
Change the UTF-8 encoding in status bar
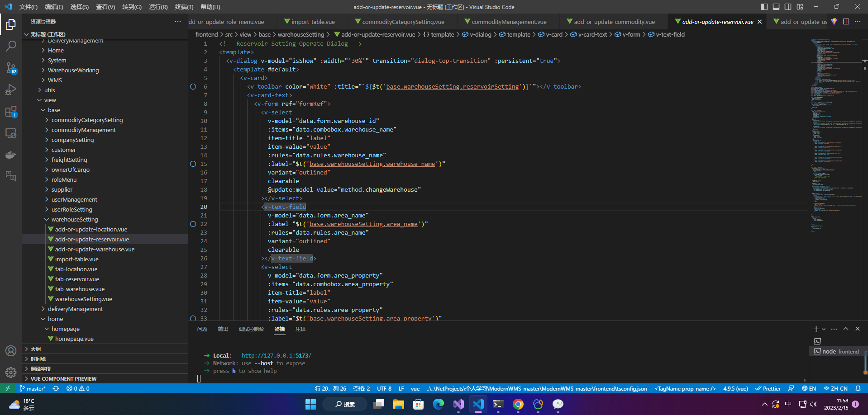pos(384,388)
